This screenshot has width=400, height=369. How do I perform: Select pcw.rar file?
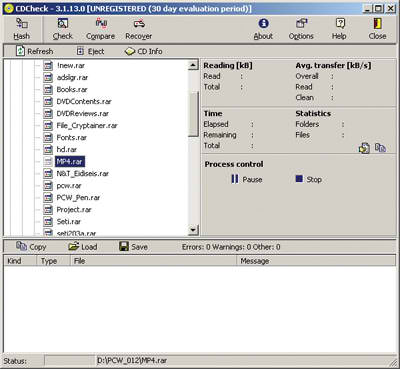[x=69, y=186]
